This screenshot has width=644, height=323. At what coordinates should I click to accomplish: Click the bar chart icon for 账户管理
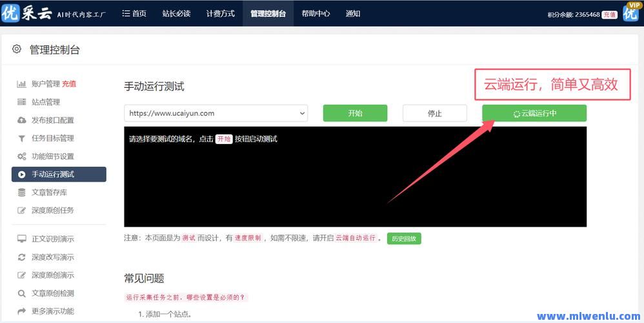[21, 84]
